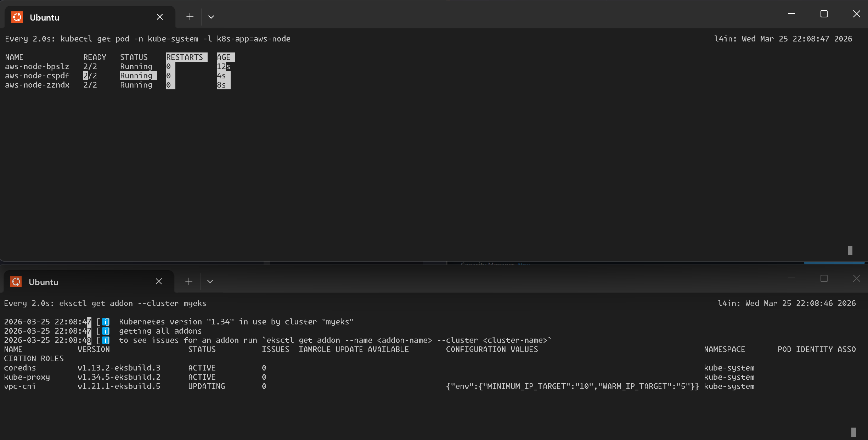868x440 pixels.
Task: Click the restore window icon of the top terminal
Action: tap(823, 14)
